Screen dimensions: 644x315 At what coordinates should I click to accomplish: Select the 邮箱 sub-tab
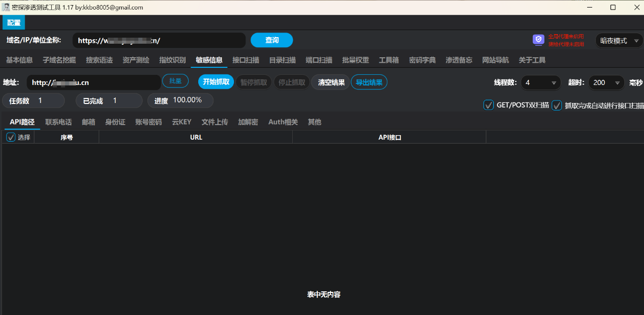click(x=89, y=122)
